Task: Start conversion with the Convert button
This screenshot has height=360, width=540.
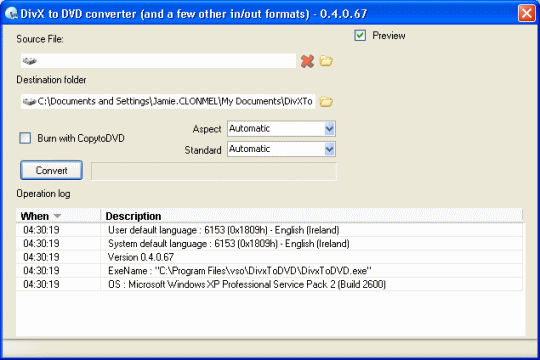Action: coord(51,170)
